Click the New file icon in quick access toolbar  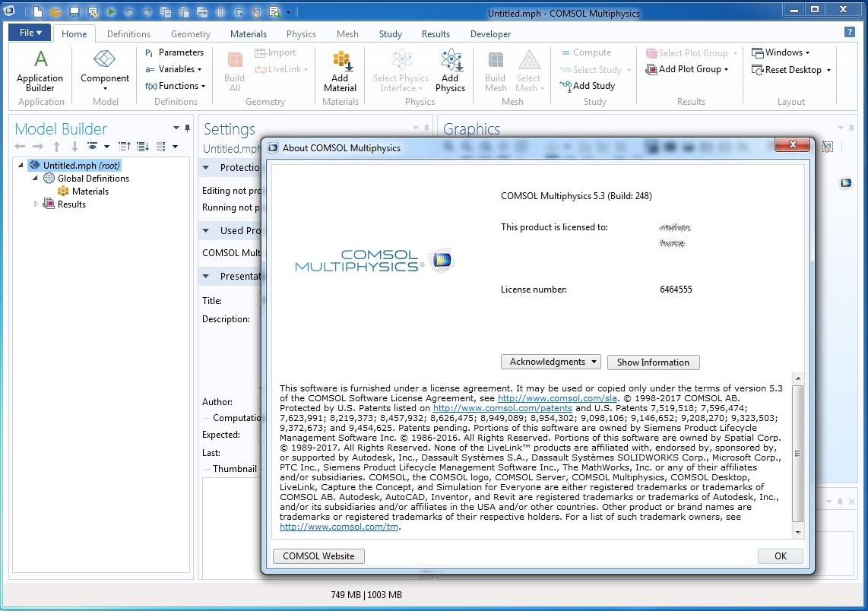click(x=38, y=11)
